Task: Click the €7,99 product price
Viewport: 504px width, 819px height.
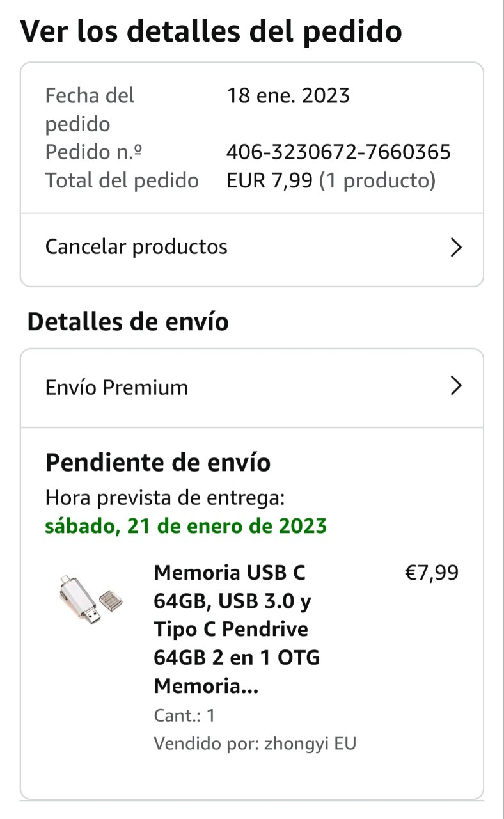Action: pyautogui.click(x=432, y=573)
